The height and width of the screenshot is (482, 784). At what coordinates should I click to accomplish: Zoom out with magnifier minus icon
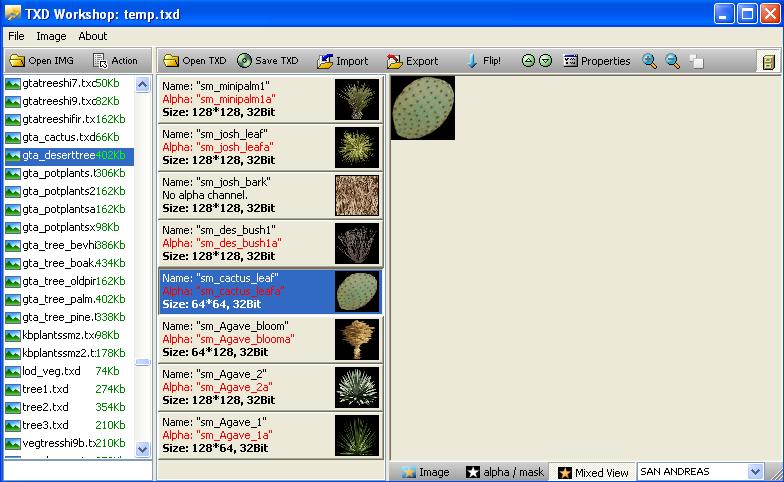[672, 60]
